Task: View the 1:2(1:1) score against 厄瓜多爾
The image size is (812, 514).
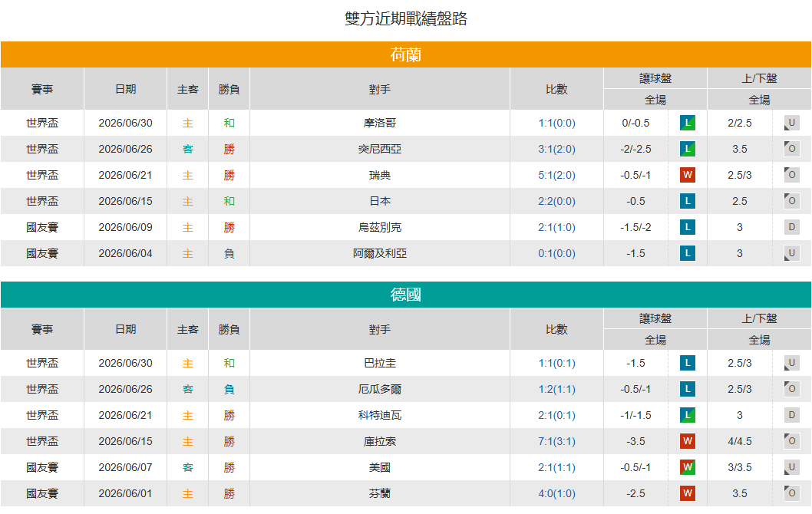Action: coord(556,389)
